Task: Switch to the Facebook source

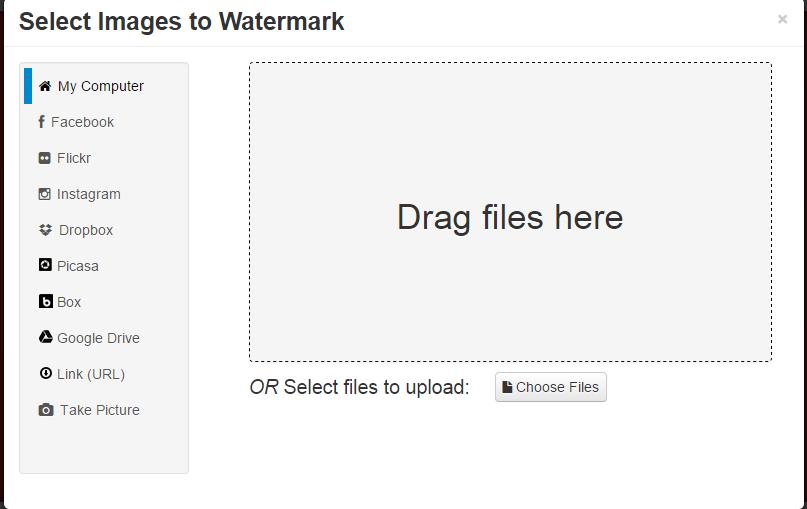Action: [x=82, y=122]
